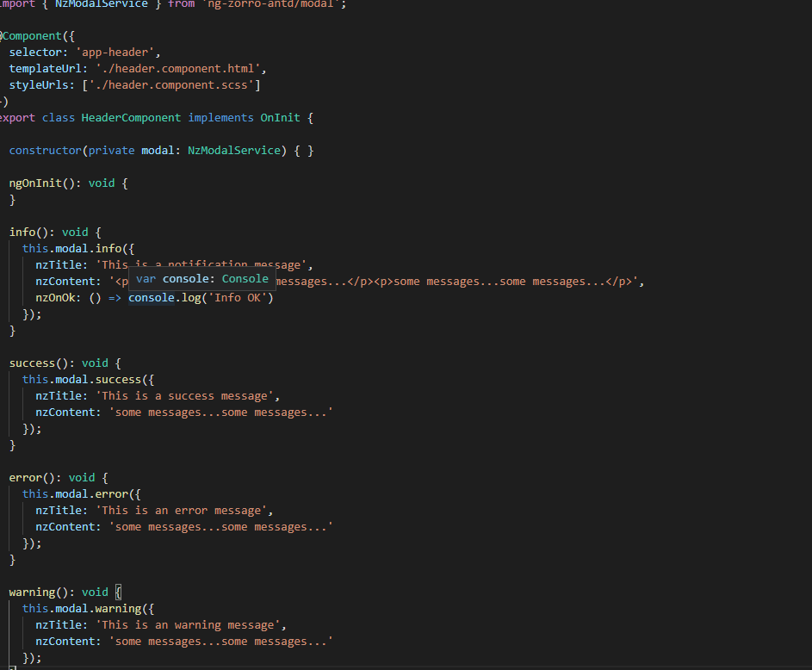Click the 'var console: Console' hover tooltip
This screenshot has height=670, width=812.
(x=201, y=279)
